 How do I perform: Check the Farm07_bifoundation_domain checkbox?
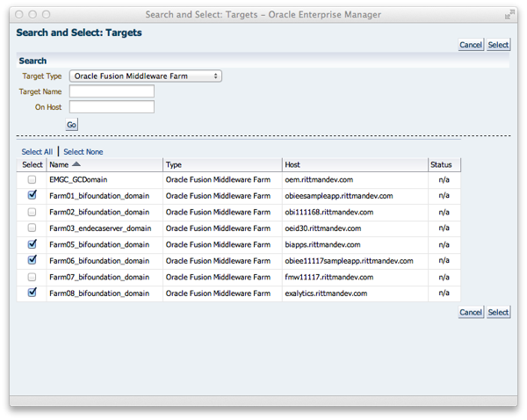coord(32,277)
